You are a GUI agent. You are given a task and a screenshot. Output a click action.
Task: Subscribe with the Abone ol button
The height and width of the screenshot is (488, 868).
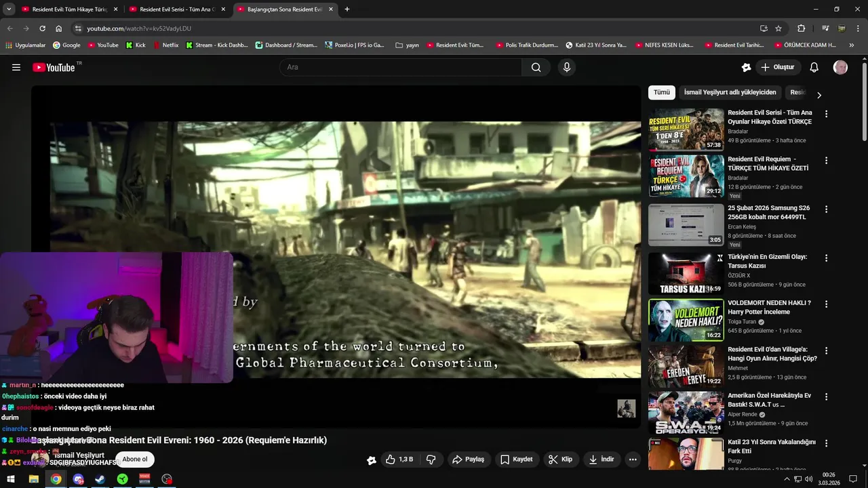click(135, 459)
